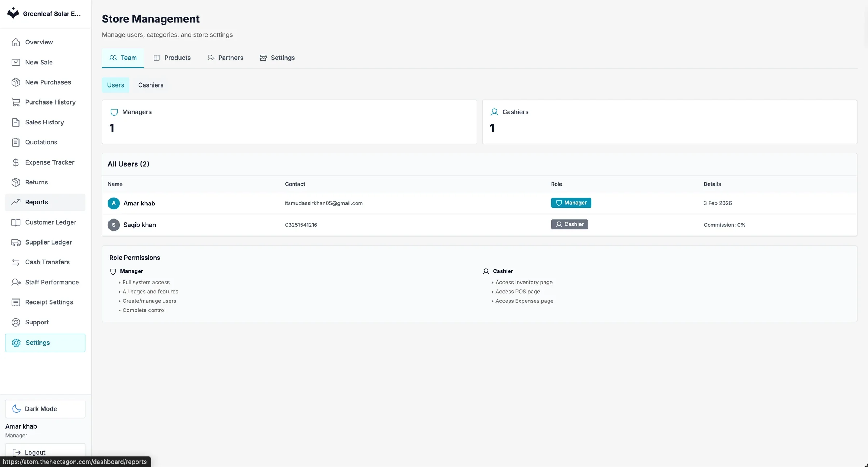868x467 pixels.
Task: Open the Quotations page
Action: 45,142
